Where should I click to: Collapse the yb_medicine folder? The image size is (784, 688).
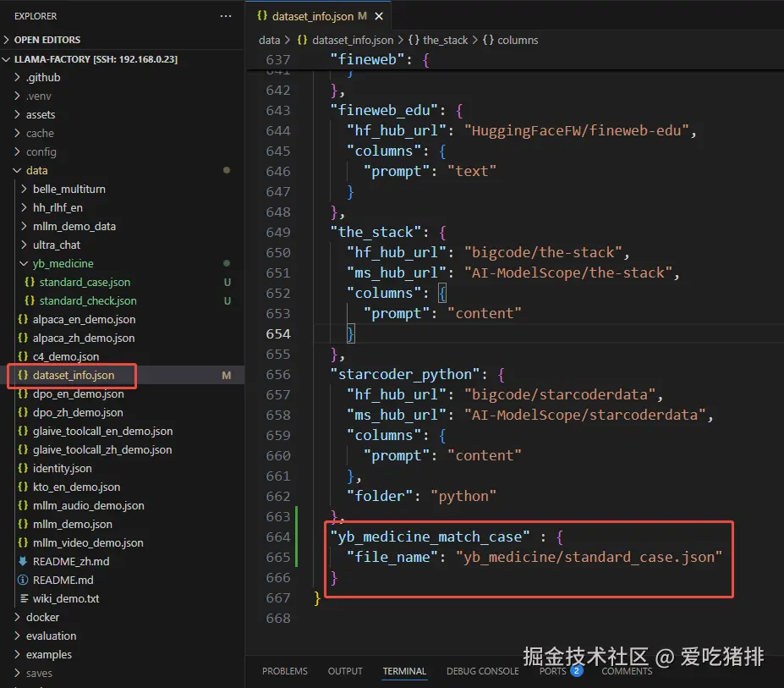pyautogui.click(x=63, y=263)
